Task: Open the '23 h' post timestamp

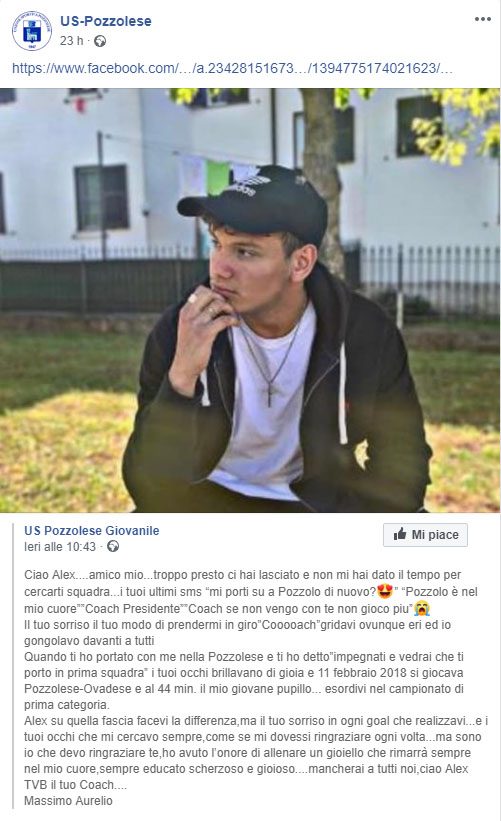Action: (x=72, y=41)
